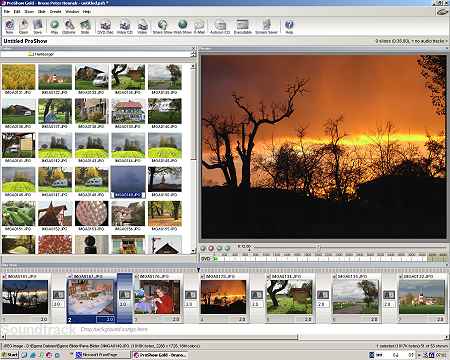Create a DVD Disc via toolbar icon
450x360 pixels.
[106, 26]
